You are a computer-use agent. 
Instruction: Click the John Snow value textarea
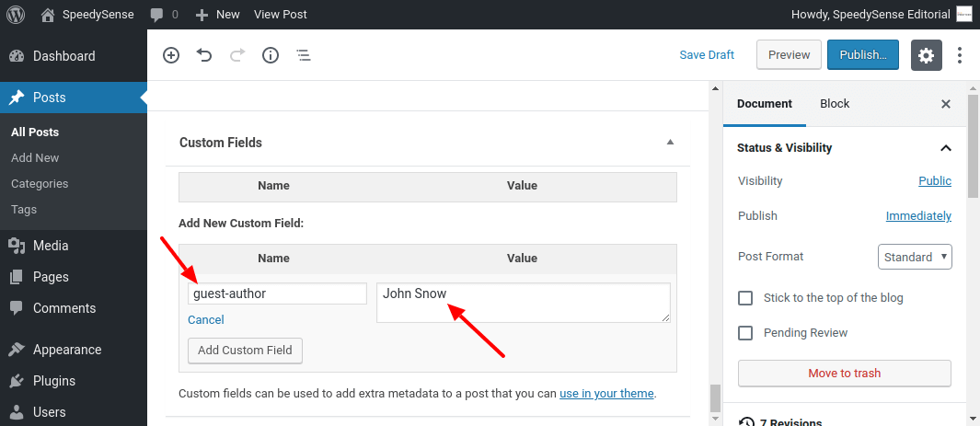pyautogui.click(x=524, y=303)
